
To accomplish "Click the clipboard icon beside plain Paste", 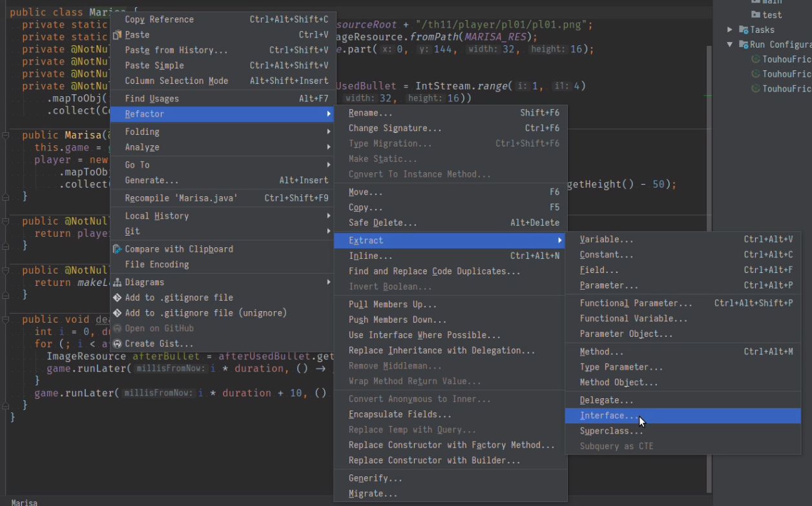I will point(118,35).
